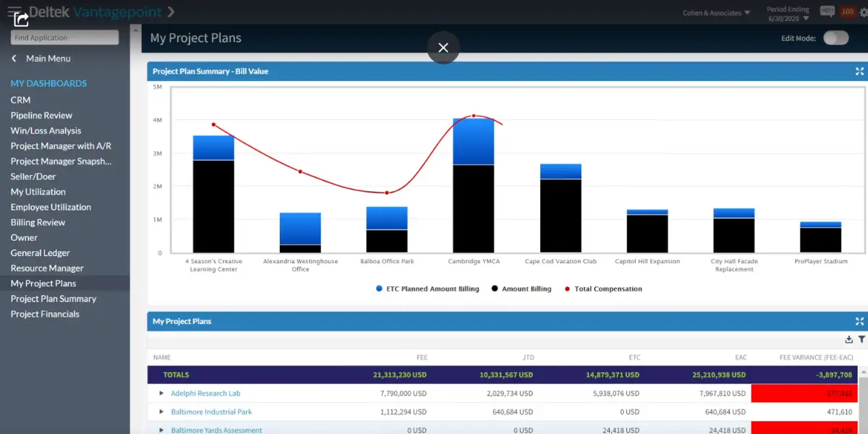
Task: Click the TOTALS row label
Action: pyautogui.click(x=176, y=375)
